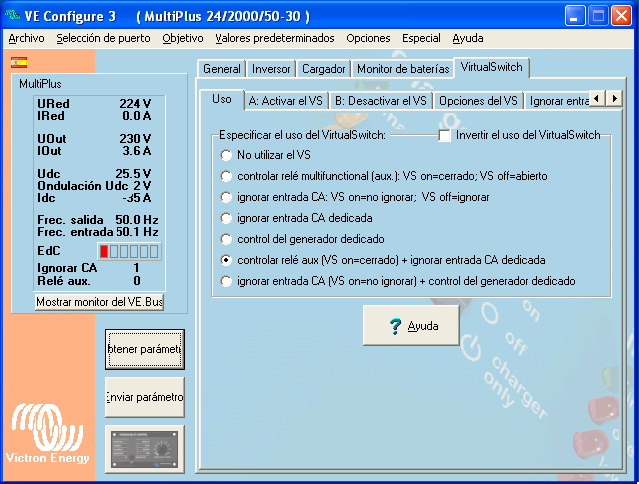Click the Spanish flag language icon

click(x=19, y=63)
